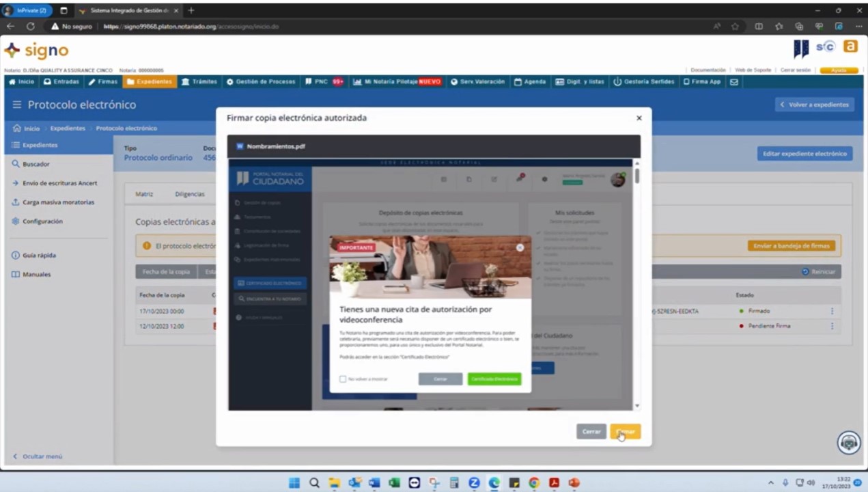Tick the 'No volver a mostrar' checkbox
Screen dimensions: 868x492
click(343, 379)
